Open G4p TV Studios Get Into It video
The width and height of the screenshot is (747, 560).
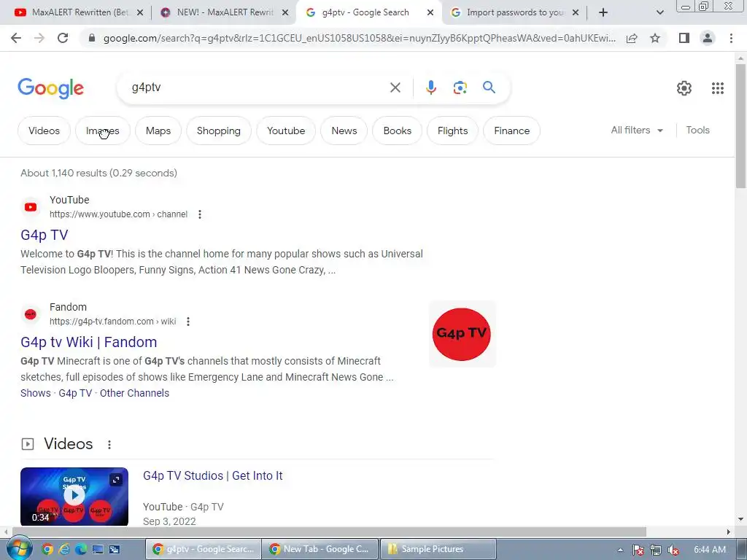(212, 475)
